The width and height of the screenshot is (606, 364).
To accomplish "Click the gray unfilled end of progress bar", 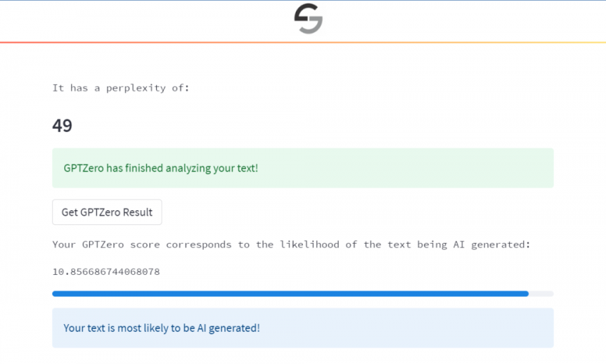I will coord(541,293).
